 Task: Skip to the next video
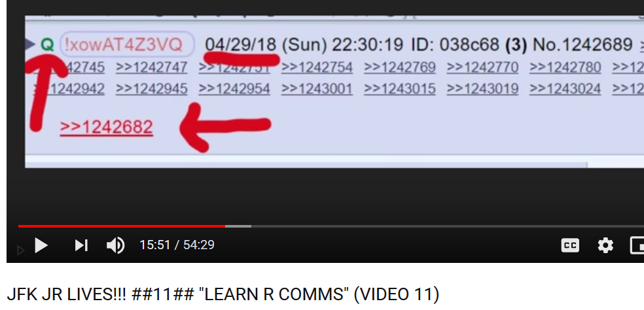(x=81, y=245)
